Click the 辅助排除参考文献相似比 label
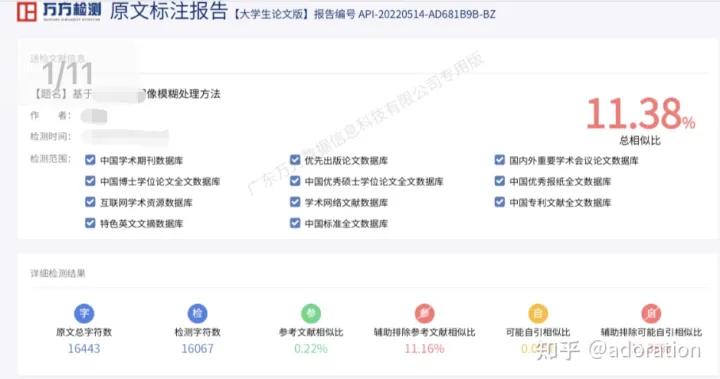720x379 pixels. (x=424, y=332)
